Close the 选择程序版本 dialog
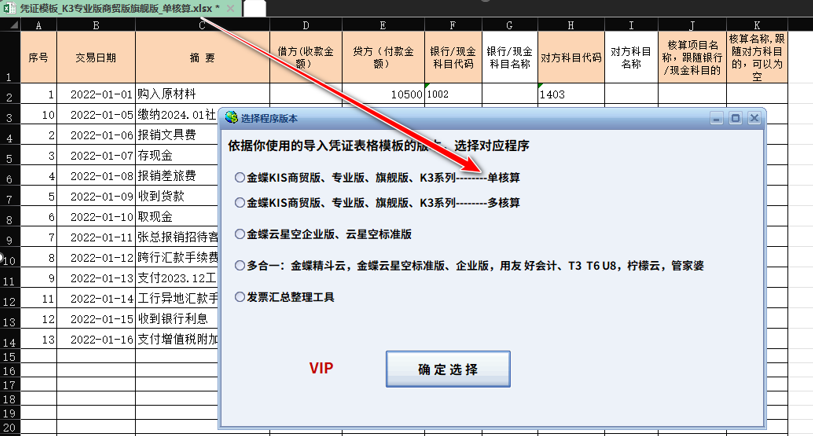Screen dimensions: 813x436 (x=754, y=118)
